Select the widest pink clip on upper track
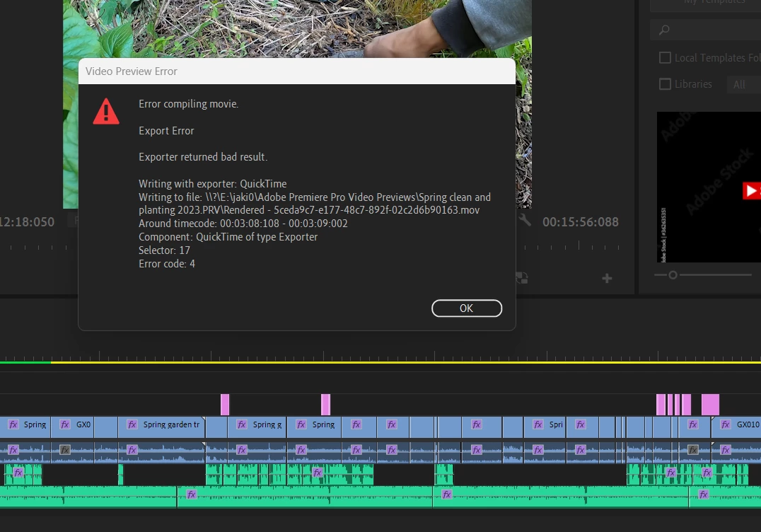Screen dimensions: 761x532 pyautogui.click(x=710, y=405)
